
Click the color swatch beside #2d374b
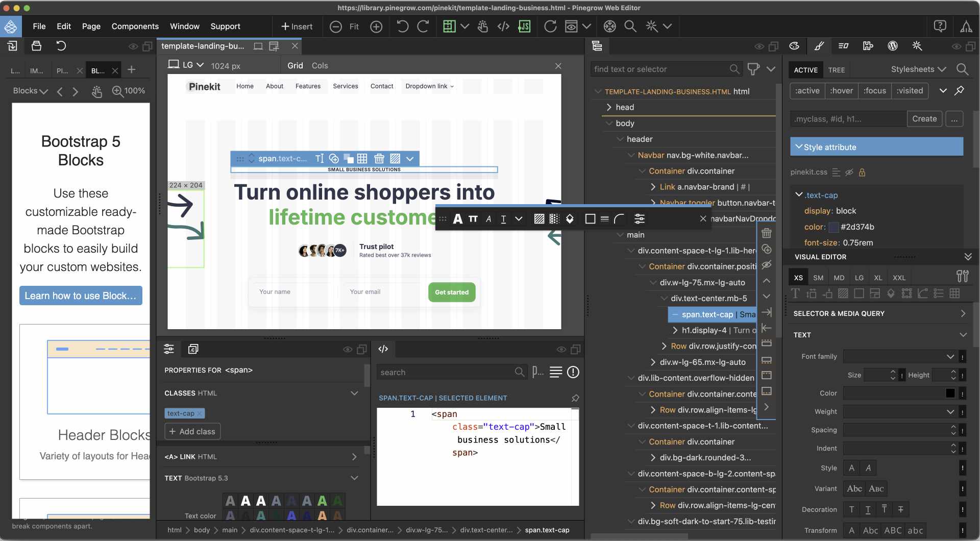tap(834, 227)
